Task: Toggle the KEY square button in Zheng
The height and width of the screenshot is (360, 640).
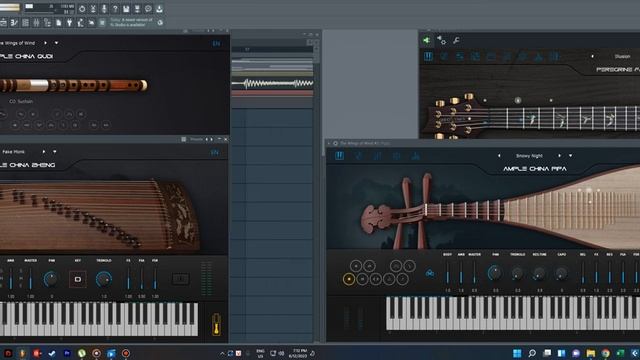Action: [78, 279]
